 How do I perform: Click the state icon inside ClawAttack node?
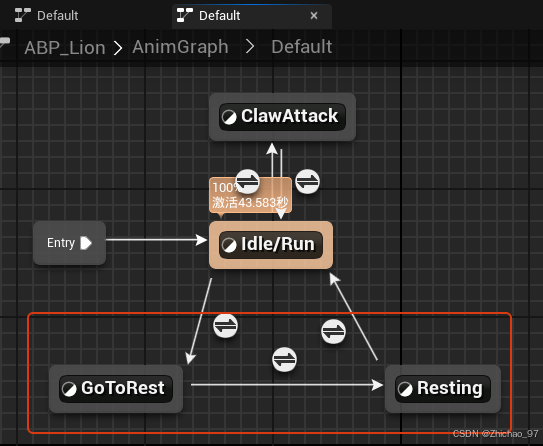click(229, 117)
